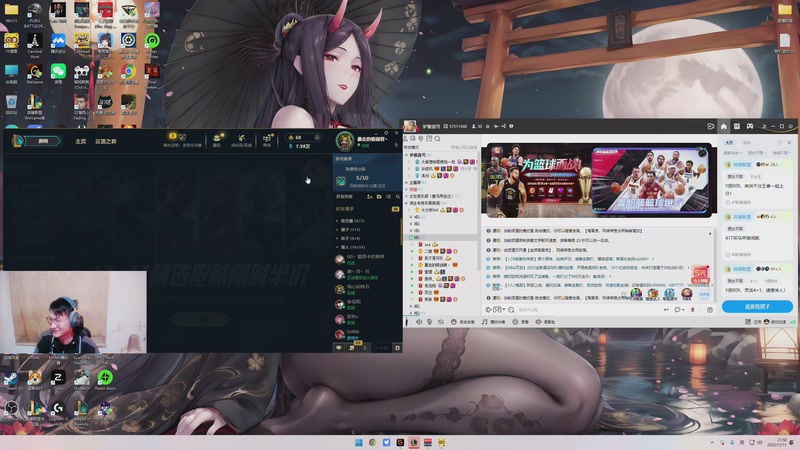Click the music note icon in YY bottom bar

tap(485, 322)
